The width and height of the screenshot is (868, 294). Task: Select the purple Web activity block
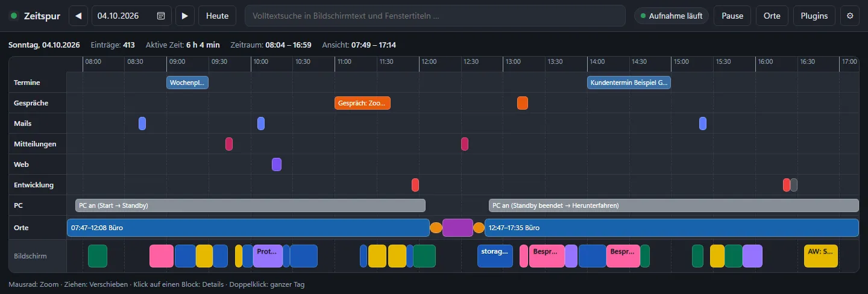pyautogui.click(x=277, y=164)
